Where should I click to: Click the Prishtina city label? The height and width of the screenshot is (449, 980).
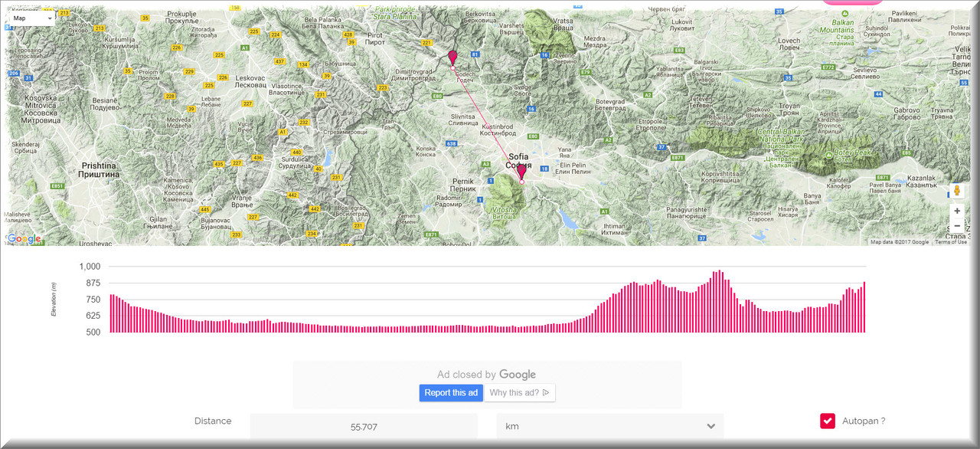[x=99, y=169]
